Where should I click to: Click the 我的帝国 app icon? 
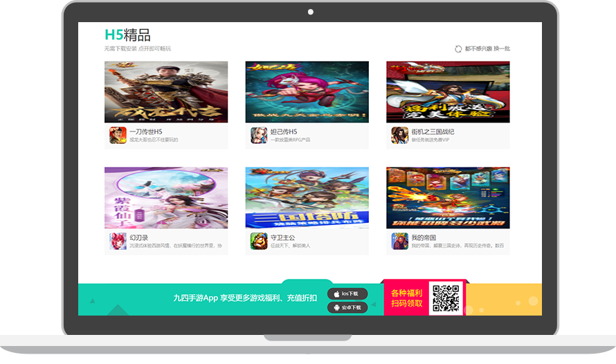tap(399, 241)
